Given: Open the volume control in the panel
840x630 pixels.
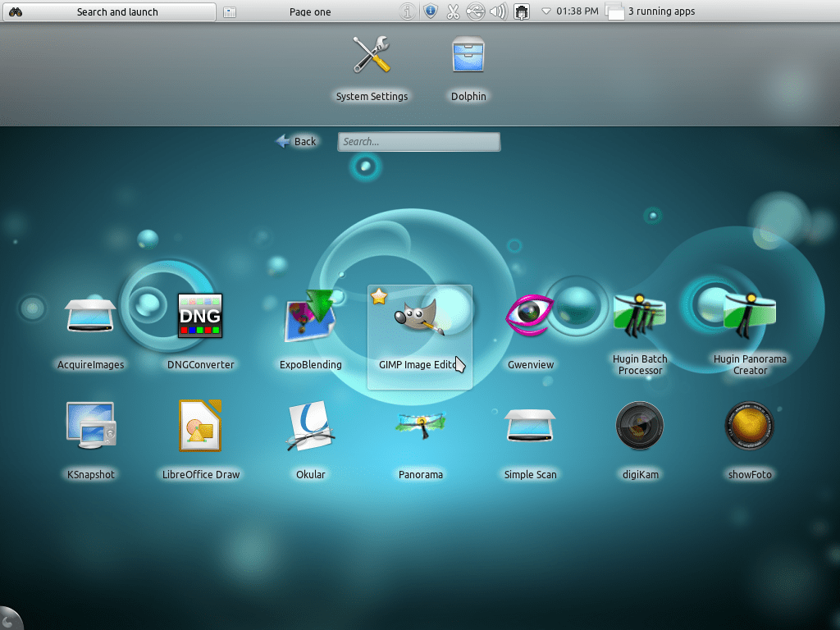Looking at the screenshot, I should pos(498,11).
